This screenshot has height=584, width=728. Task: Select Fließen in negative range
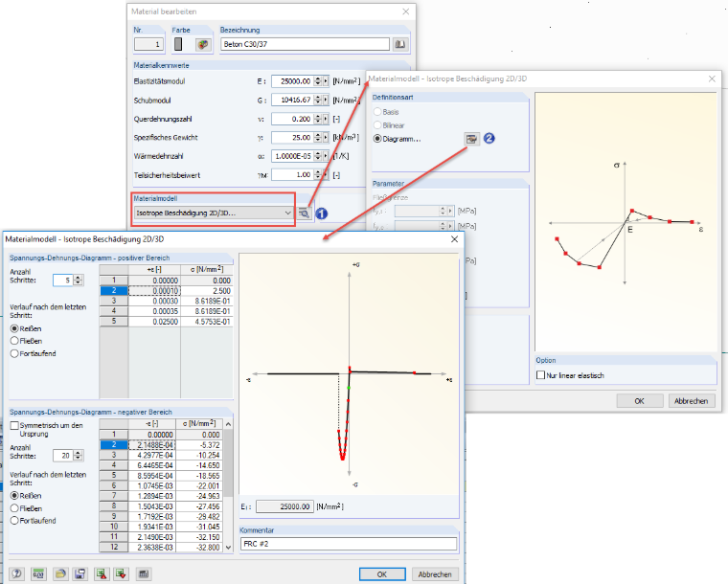click(14, 508)
